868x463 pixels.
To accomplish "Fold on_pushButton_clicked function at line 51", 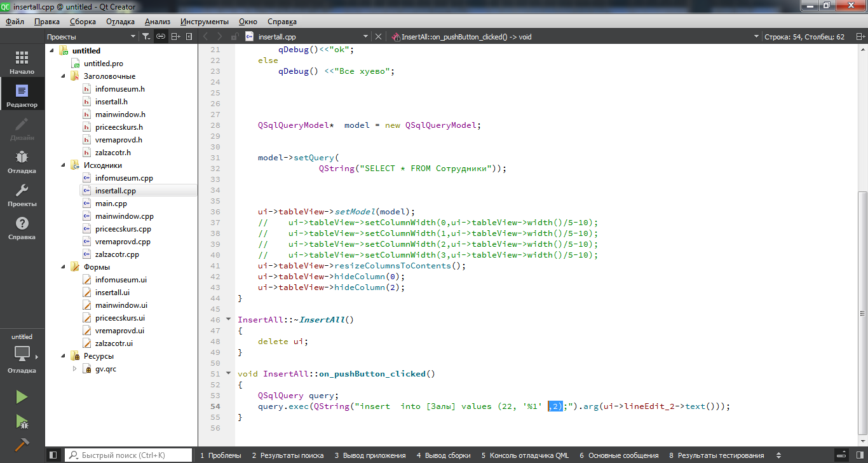I will (228, 374).
